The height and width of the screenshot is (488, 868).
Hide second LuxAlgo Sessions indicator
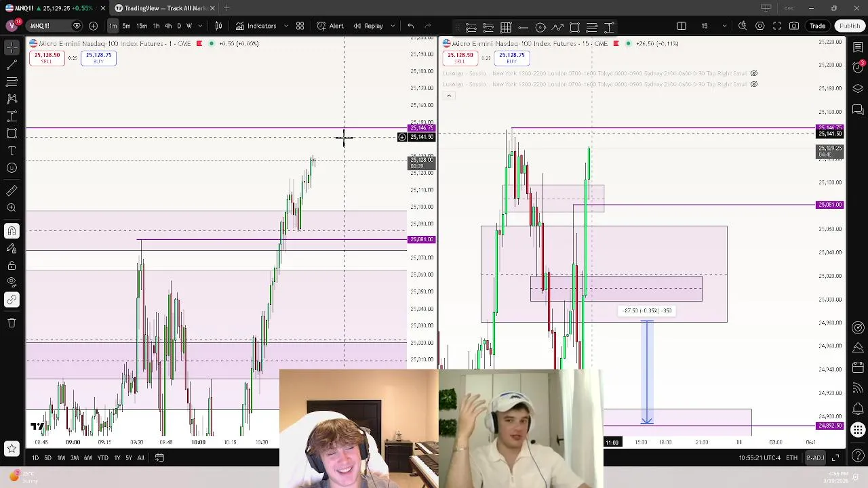(754, 84)
